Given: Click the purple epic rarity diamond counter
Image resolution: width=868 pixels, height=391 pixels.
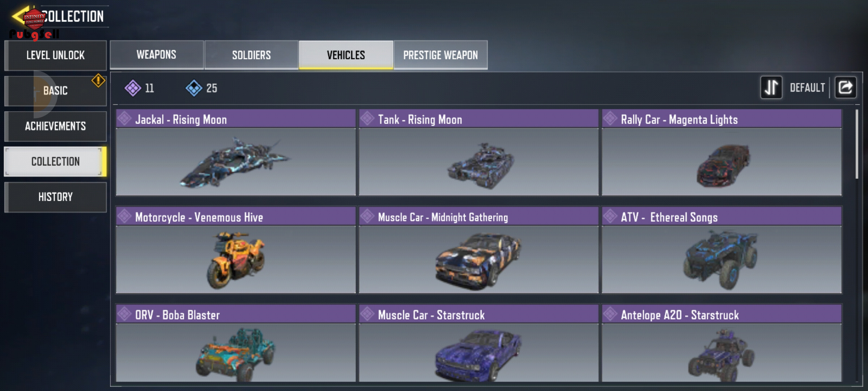Looking at the screenshot, I should (x=140, y=88).
